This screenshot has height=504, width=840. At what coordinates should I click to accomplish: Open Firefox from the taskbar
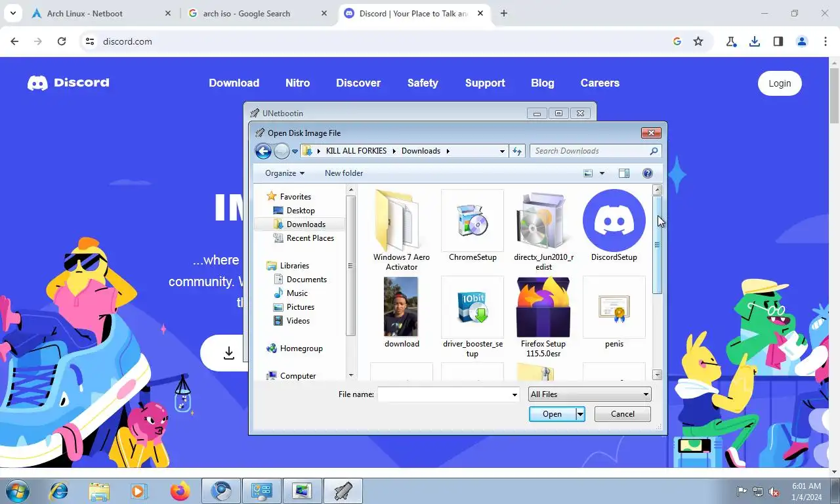(x=179, y=491)
